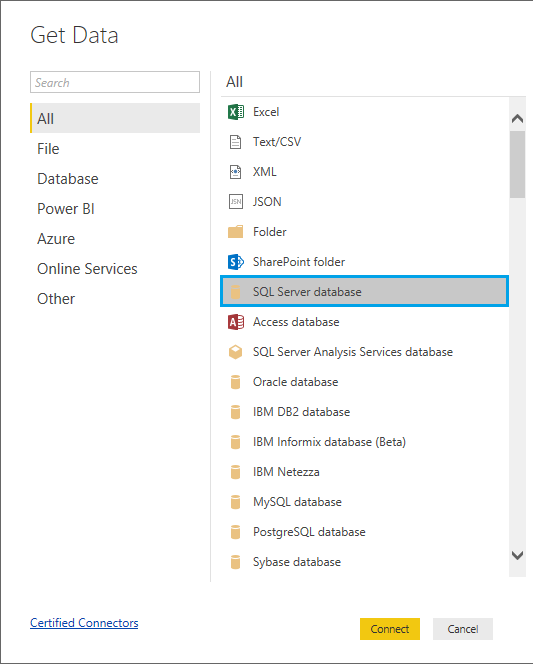This screenshot has height=665, width=533.
Task: Select the JSON list label
Action: (267, 202)
